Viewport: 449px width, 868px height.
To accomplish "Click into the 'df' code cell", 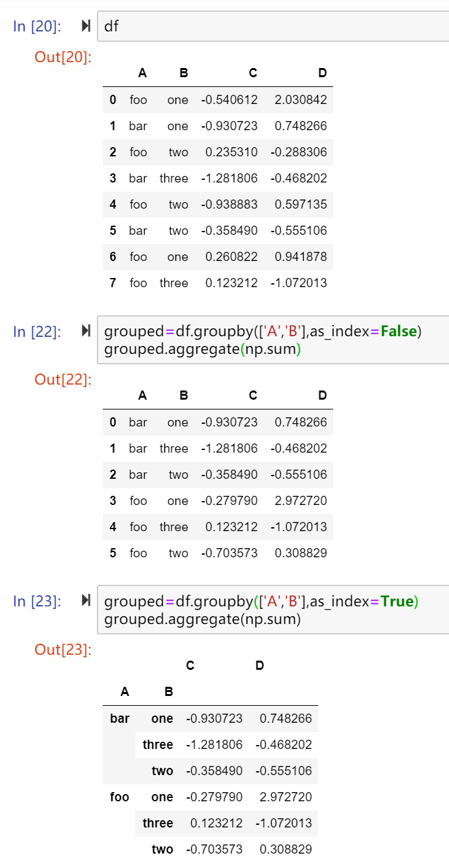I will point(273,27).
